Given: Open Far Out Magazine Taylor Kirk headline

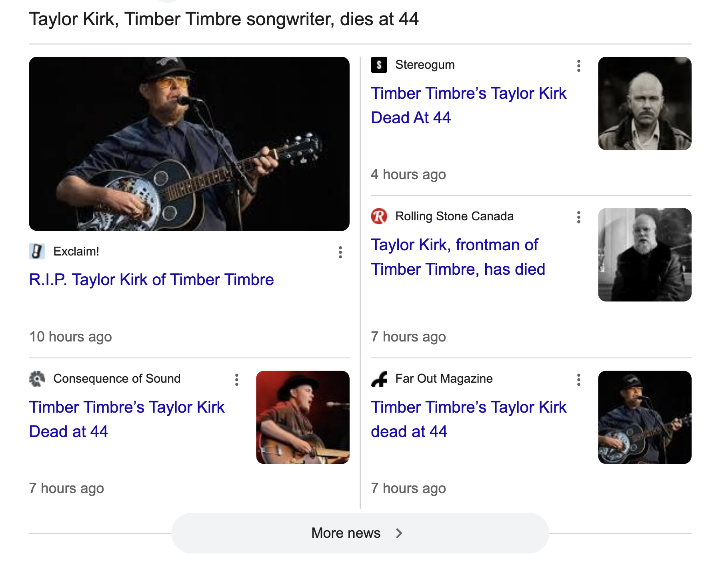Looking at the screenshot, I should [x=468, y=419].
